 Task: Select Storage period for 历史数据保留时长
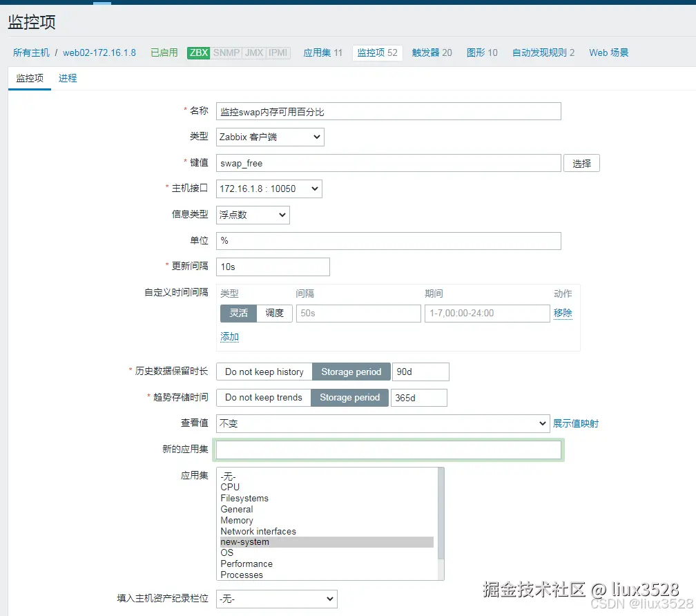[x=351, y=372]
